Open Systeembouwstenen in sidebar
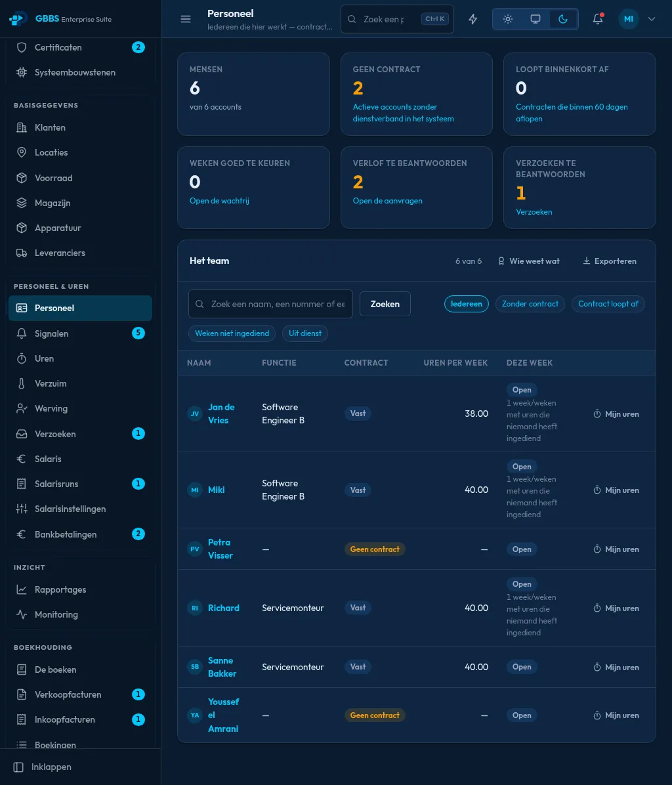This screenshot has width=672, height=785. click(80, 73)
